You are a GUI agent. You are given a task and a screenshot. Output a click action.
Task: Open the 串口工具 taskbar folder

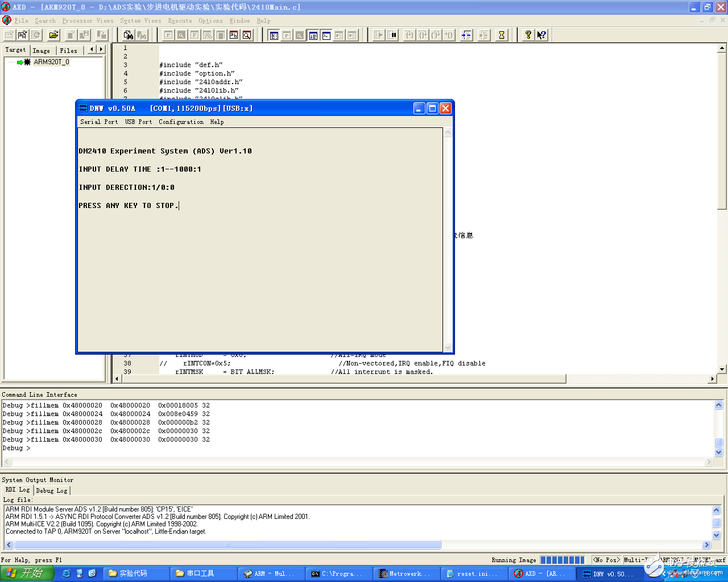tap(204, 573)
